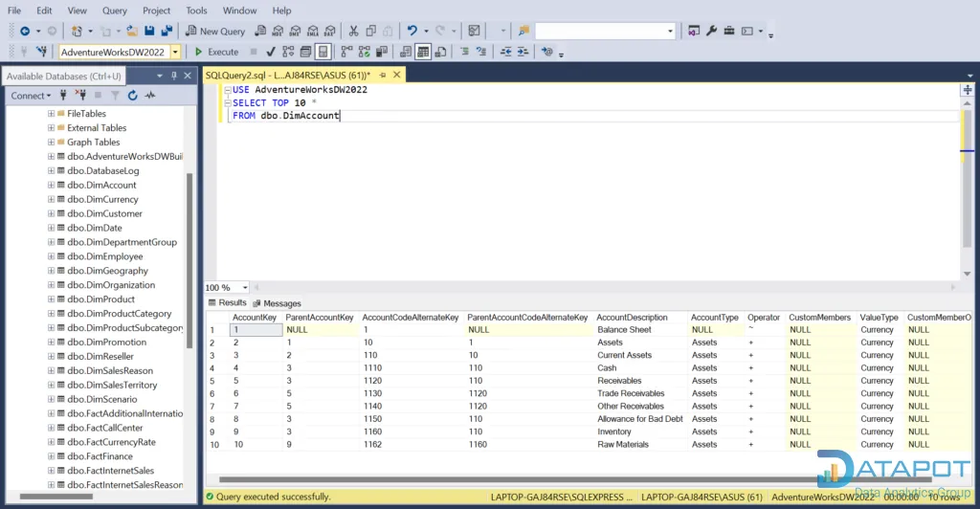Click the Undo arrow icon
The image size is (980, 509).
pos(412,31)
